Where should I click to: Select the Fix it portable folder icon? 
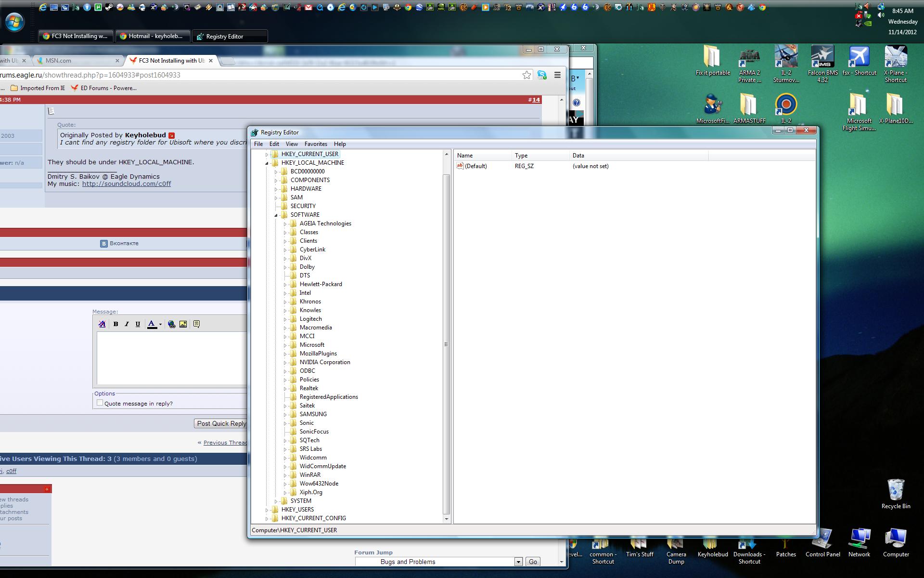pos(713,61)
